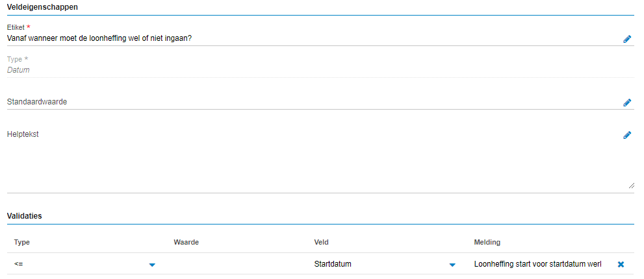644x279 pixels.
Task: Expand the Veld dropdown arrow next to Startdatum
Action: point(452,265)
